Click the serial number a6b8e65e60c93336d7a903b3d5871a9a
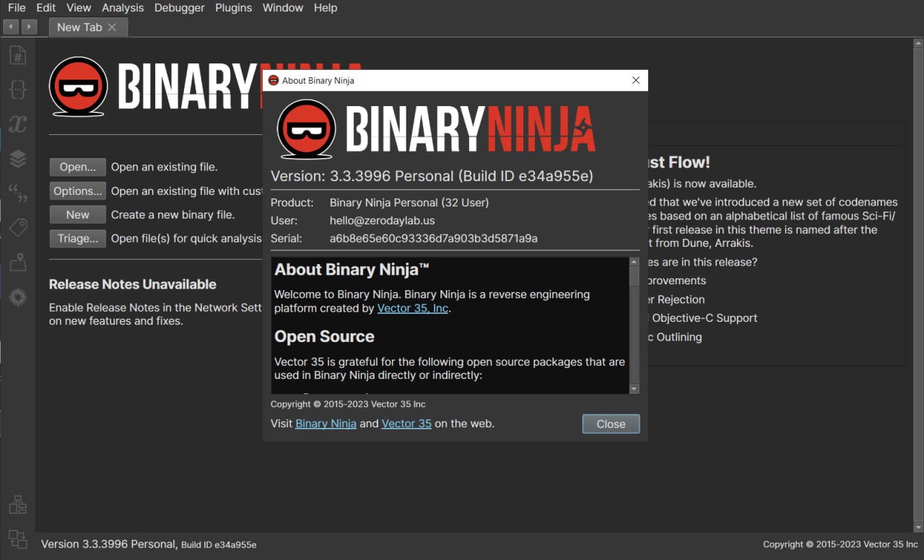Viewport: 924px width, 560px height. (x=433, y=238)
